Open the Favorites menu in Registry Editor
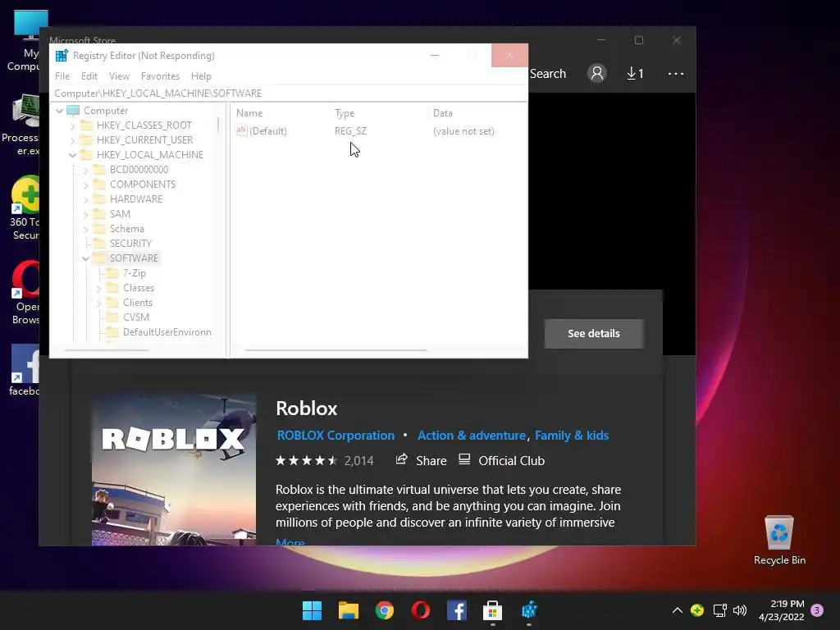The width and height of the screenshot is (840, 630). click(x=160, y=76)
